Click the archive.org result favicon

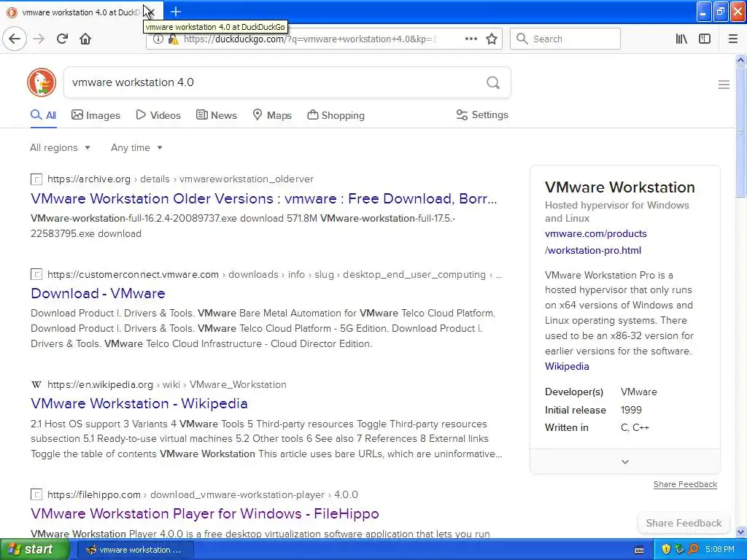(36, 179)
